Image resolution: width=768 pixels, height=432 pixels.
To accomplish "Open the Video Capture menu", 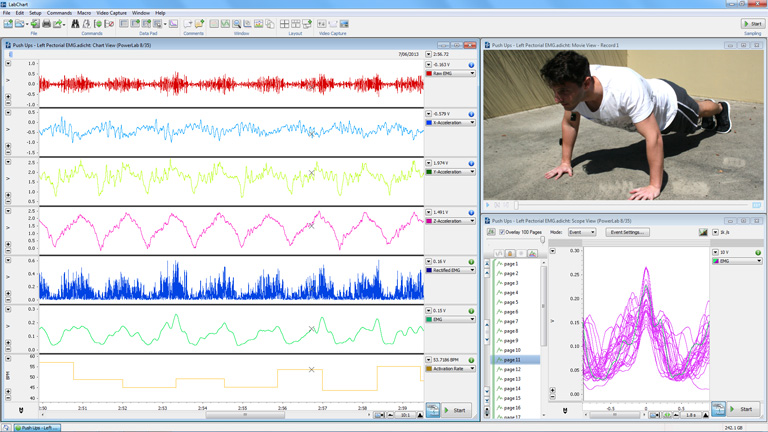I will pyautogui.click(x=111, y=13).
